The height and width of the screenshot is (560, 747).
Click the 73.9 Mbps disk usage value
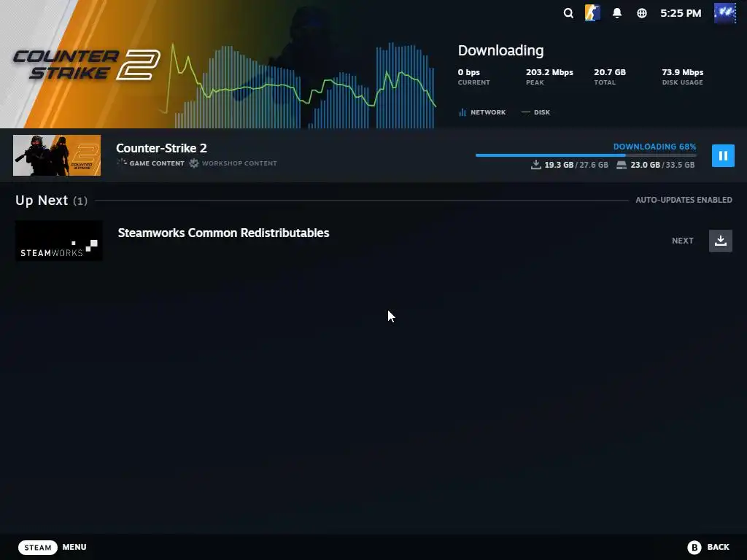coord(682,72)
